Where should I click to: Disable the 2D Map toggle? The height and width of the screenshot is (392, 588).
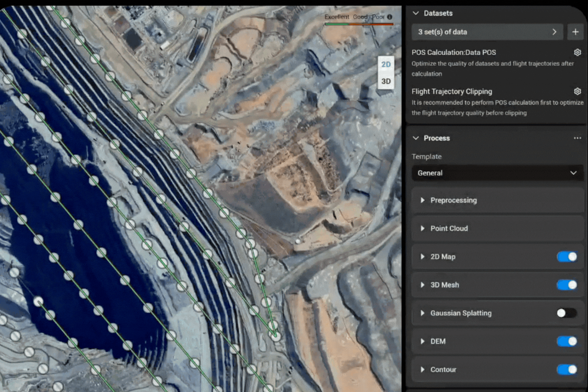point(567,257)
